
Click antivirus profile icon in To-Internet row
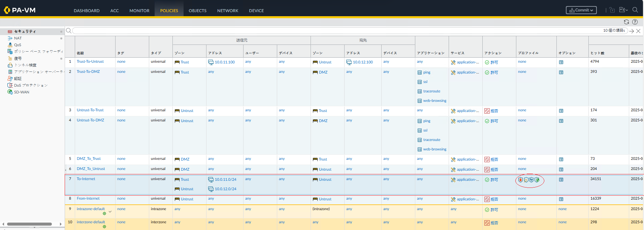pyautogui.click(x=520, y=180)
